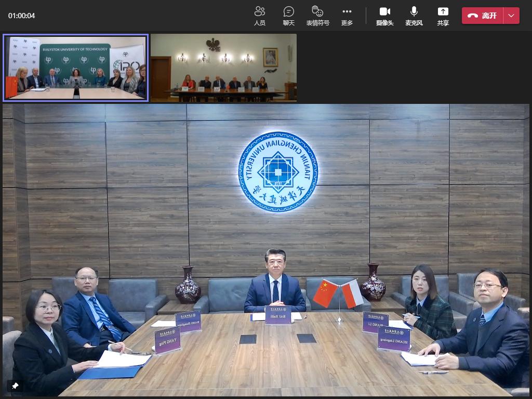532x399 pixels.
Task: Click the 共享 (Share) screen icon
Action: coord(443,16)
